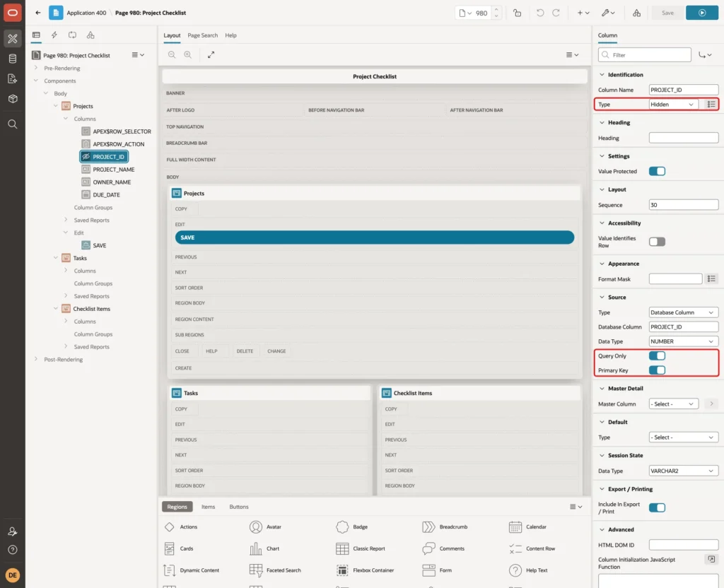Toggle Value Identifies Row switch
This screenshot has width=724, height=588.
point(657,242)
